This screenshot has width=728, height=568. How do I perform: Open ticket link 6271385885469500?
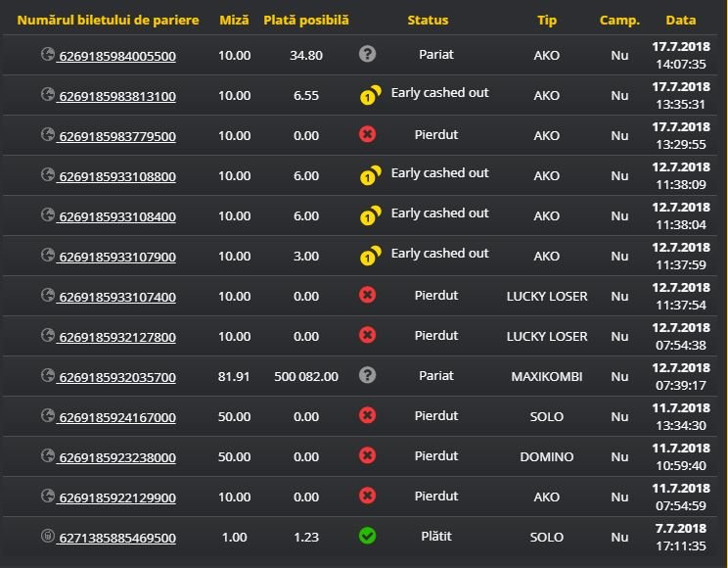[x=117, y=538]
